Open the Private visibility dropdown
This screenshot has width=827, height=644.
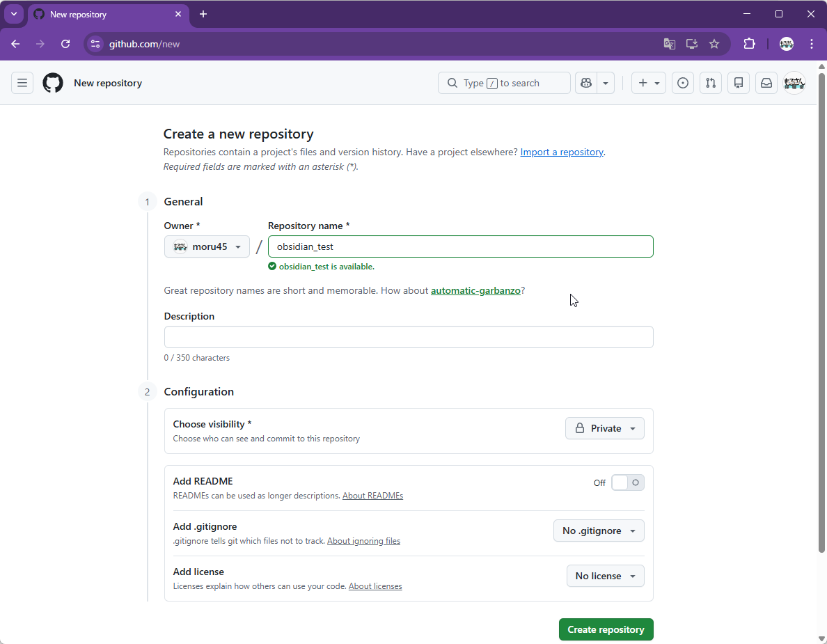[x=604, y=428]
